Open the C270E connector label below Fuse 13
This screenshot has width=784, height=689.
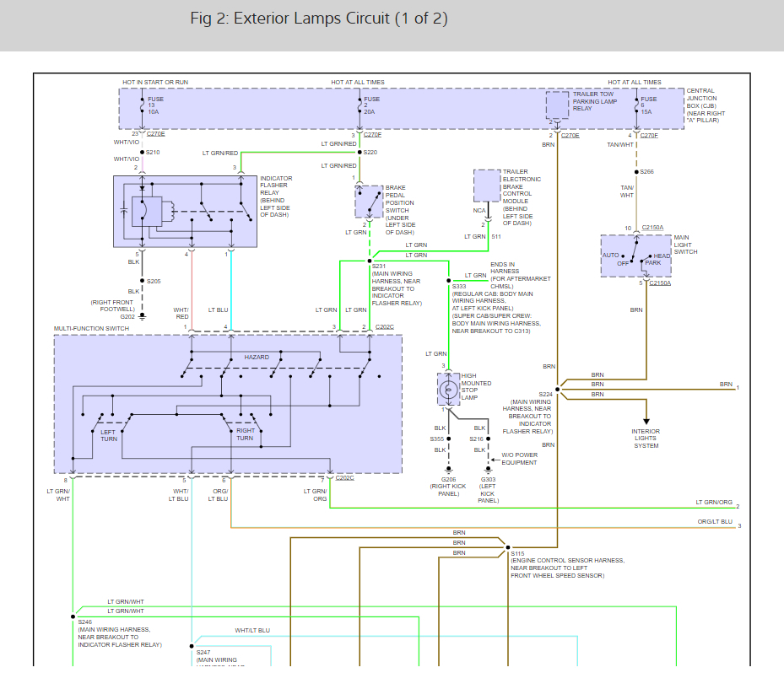coord(155,134)
